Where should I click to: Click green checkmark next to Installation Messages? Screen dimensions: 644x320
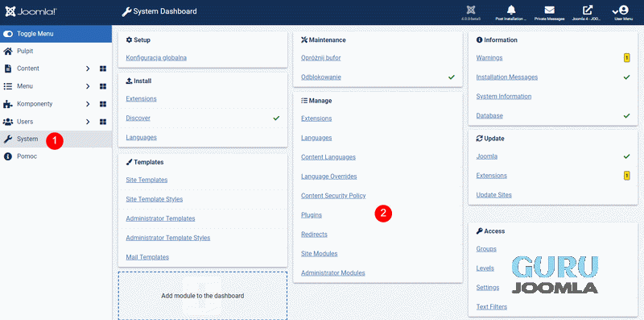tap(626, 77)
